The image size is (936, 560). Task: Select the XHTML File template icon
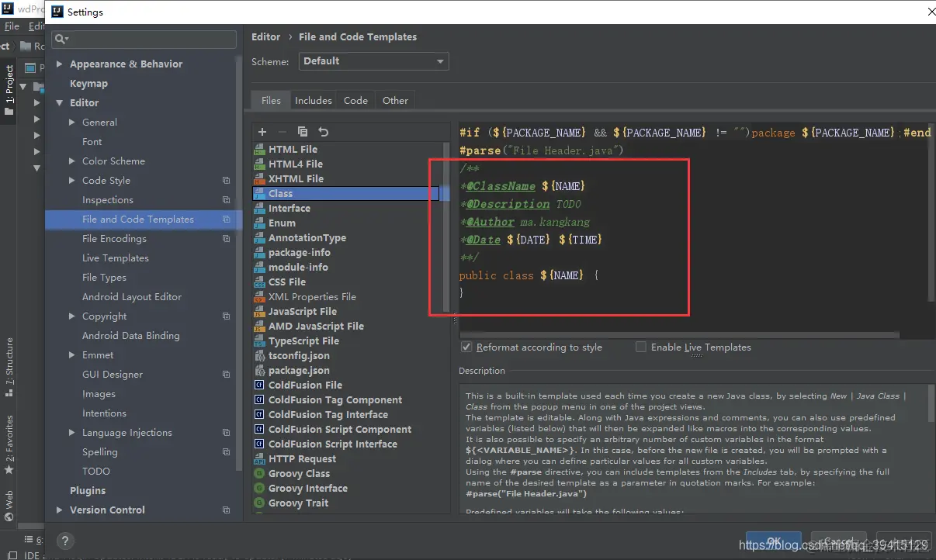[x=259, y=179]
